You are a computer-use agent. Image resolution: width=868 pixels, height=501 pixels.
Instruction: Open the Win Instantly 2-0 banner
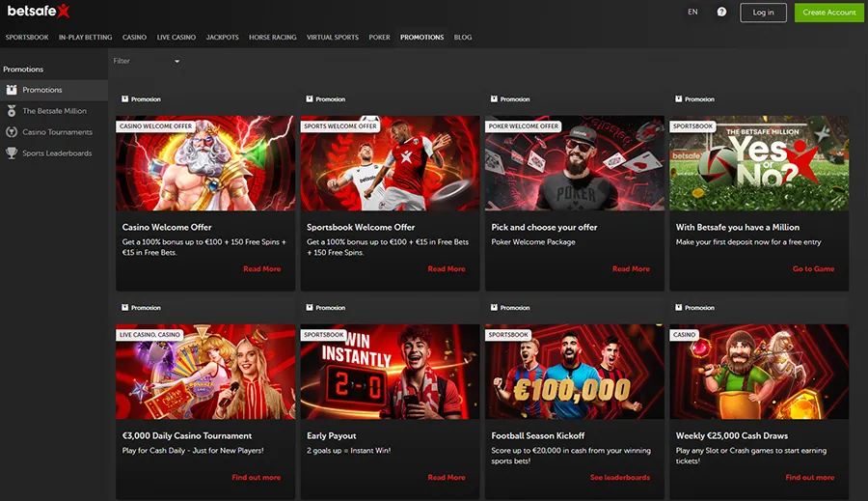390,372
